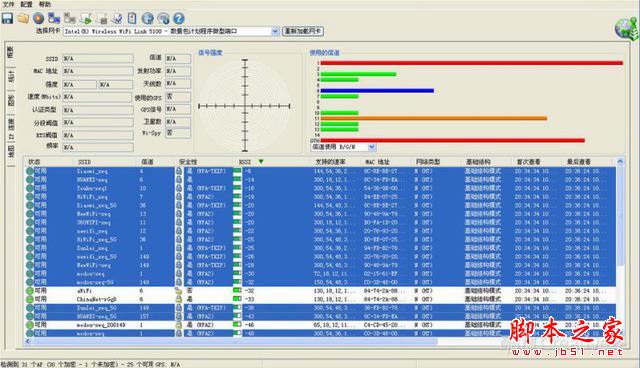The image size is (640, 368).
Task: Sort by the 状态 column header
Action: 34,162
